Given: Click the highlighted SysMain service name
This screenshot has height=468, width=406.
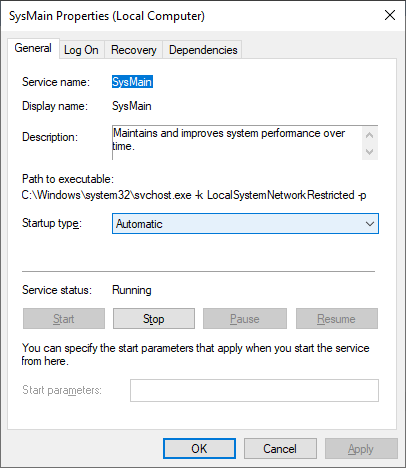Looking at the screenshot, I should click(x=132, y=82).
